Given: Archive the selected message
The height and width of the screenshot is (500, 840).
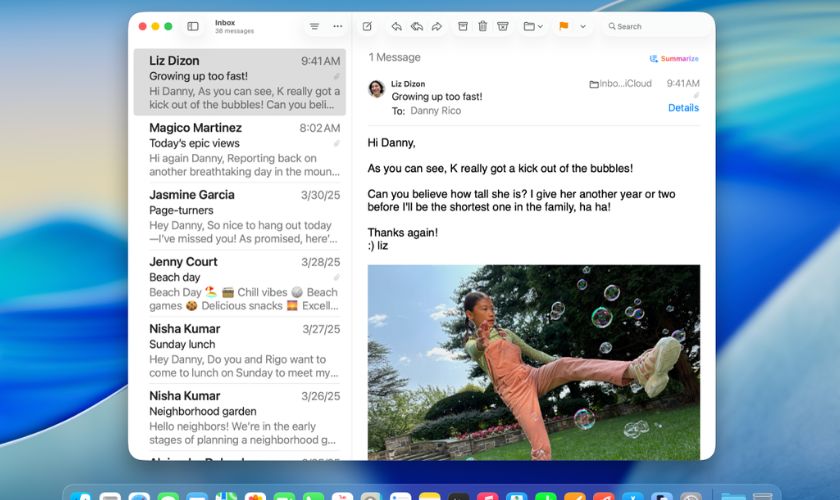Looking at the screenshot, I should [463, 26].
